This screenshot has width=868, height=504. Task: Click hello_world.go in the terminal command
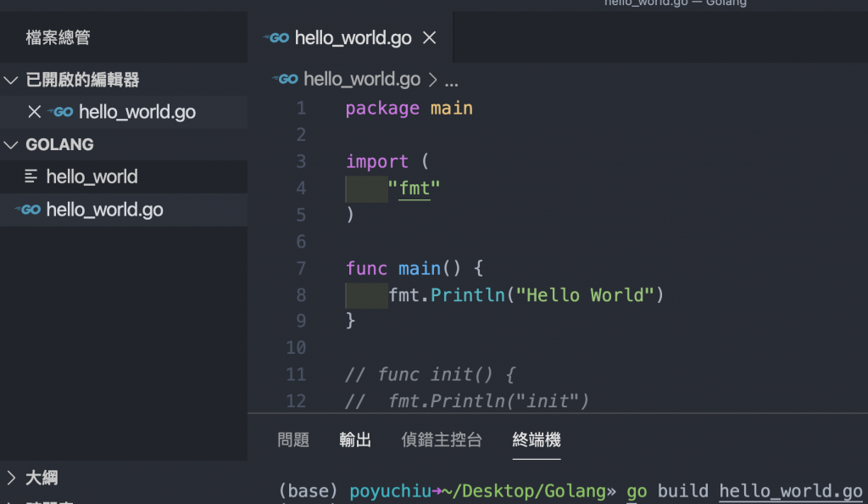[x=791, y=491]
